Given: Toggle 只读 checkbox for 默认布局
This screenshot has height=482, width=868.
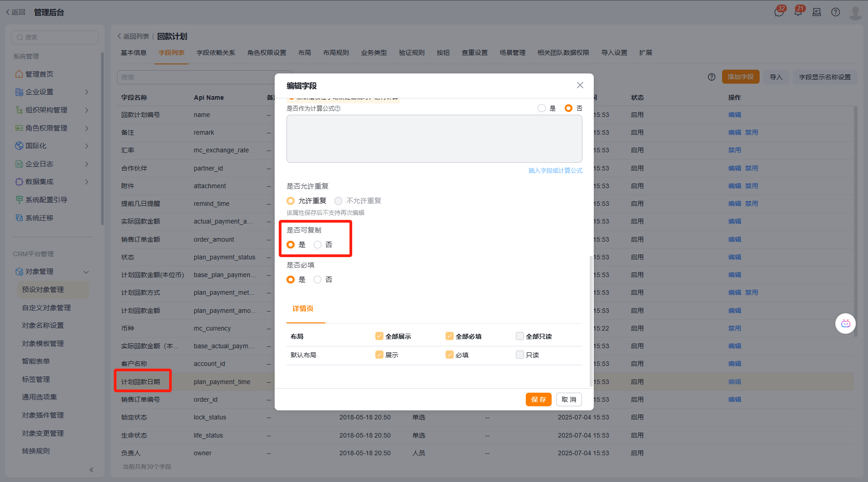Looking at the screenshot, I should tap(520, 355).
